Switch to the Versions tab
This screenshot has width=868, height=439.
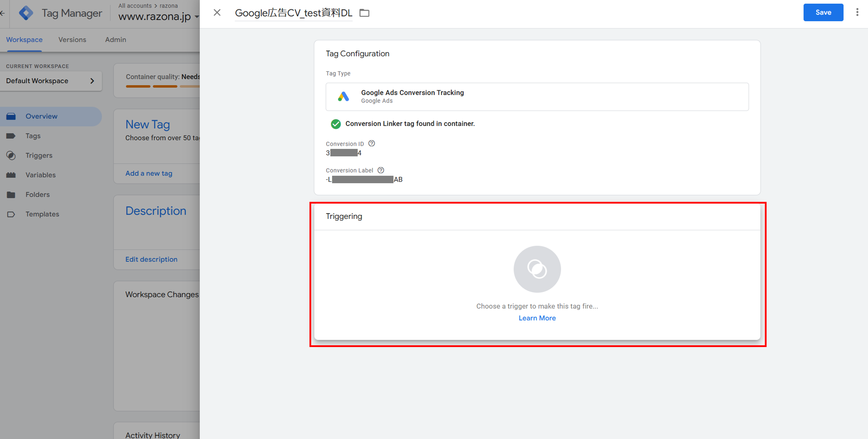pos(72,40)
